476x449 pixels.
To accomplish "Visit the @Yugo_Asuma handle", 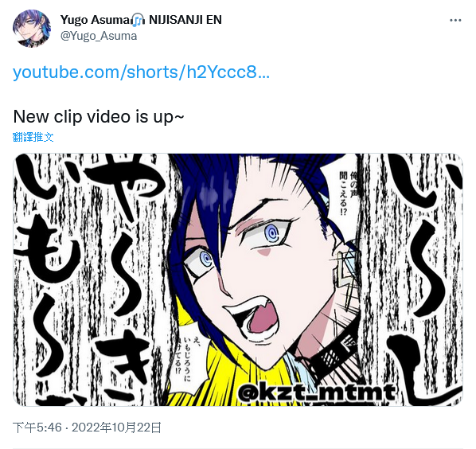I will (99, 36).
